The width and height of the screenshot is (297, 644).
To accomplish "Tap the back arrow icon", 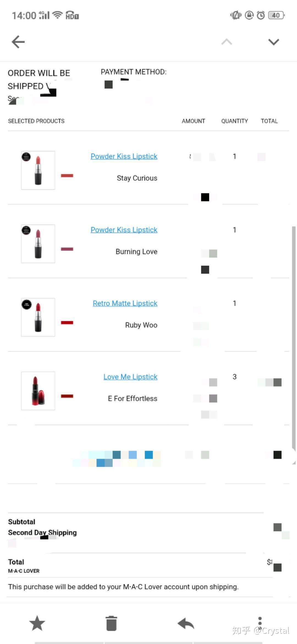I will (18, 42).
